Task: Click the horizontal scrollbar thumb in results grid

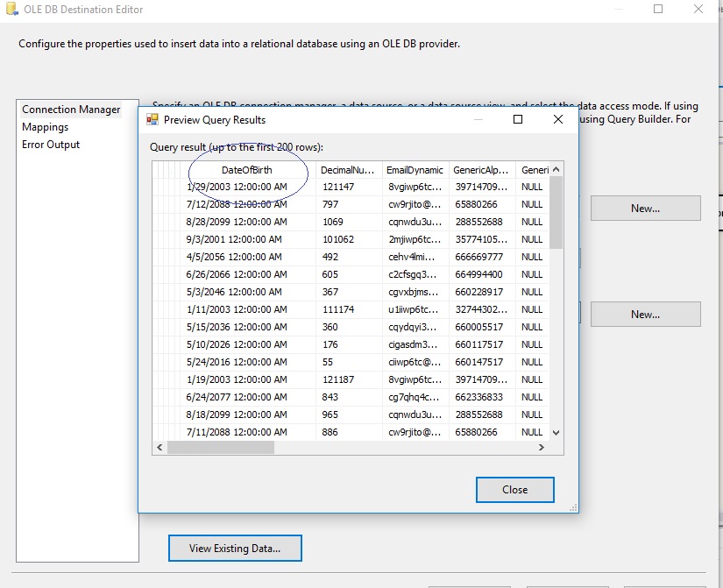Action: coord(221,447)
